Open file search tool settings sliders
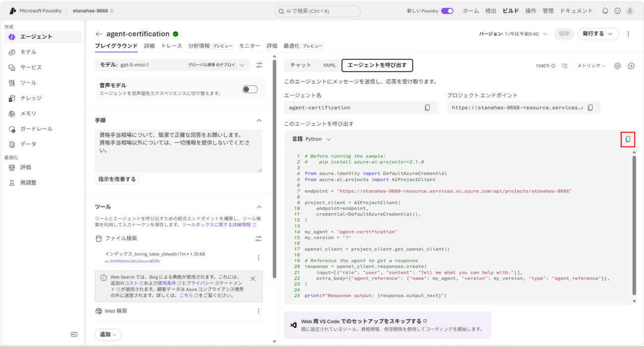This screenshot has height=347, width=644. click(258, 239)
